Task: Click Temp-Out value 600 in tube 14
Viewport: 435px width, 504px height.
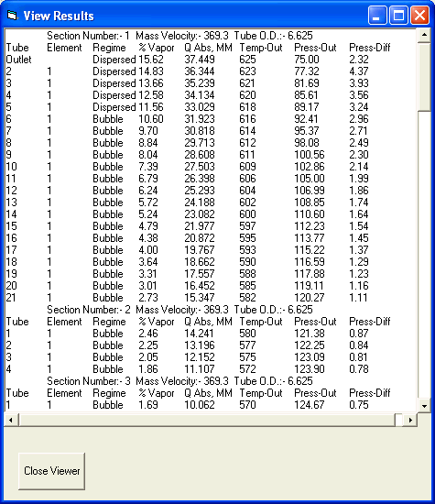Action: click(247, 214)
